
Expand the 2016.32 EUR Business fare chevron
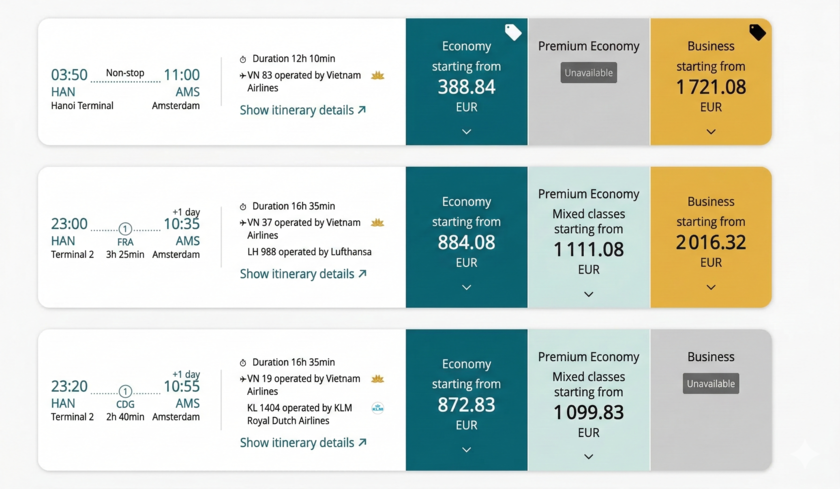(x=711, y=287)
